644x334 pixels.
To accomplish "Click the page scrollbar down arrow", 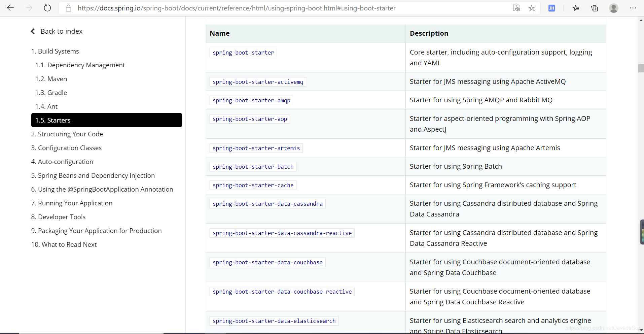I will click(641, 330).
